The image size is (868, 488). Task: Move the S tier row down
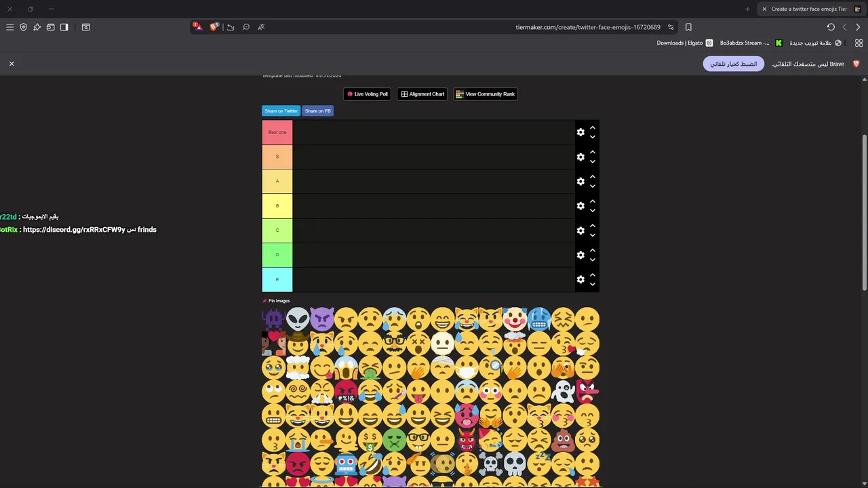[592, 161]
